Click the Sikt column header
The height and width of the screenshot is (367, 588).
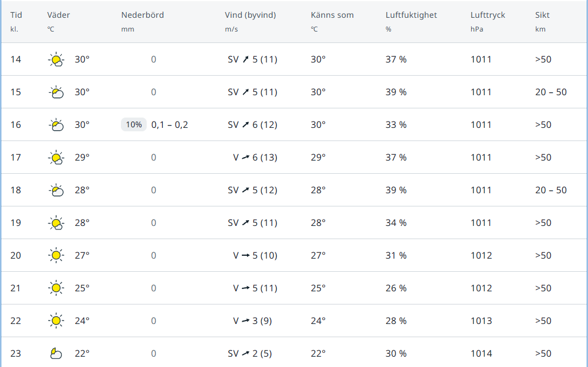[x=542, y=15]
